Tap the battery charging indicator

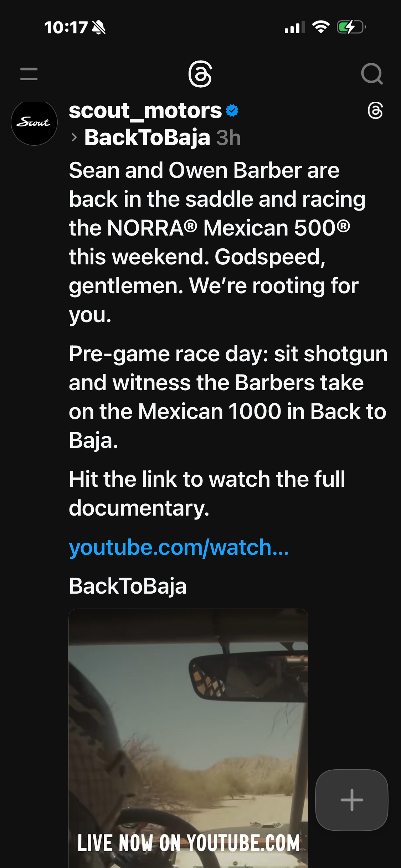tap(351, 27)
